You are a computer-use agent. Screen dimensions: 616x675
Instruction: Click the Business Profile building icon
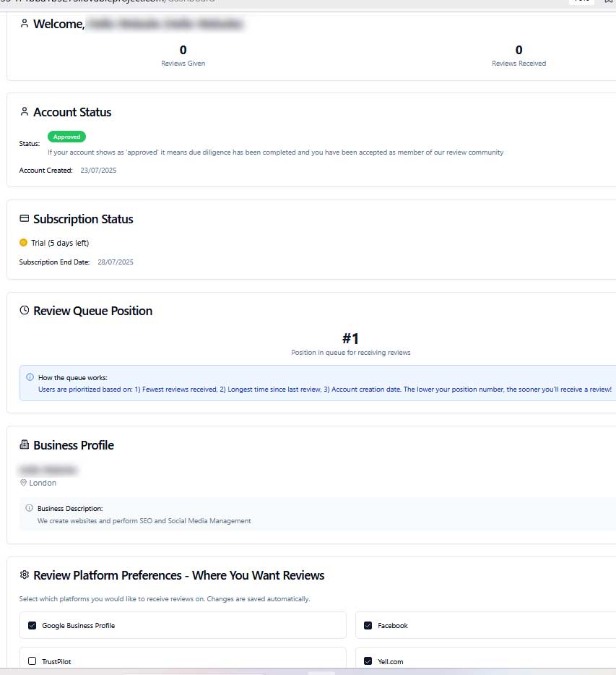(x=24, y=444)
